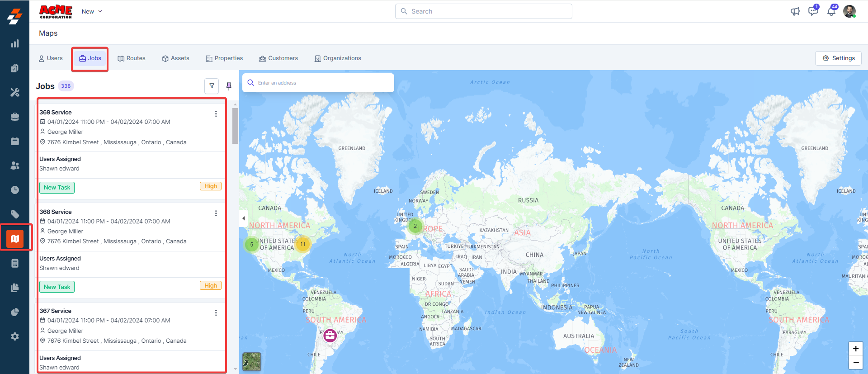
Task: Click High priority badge on 369 Service
Action: (211, 186)
